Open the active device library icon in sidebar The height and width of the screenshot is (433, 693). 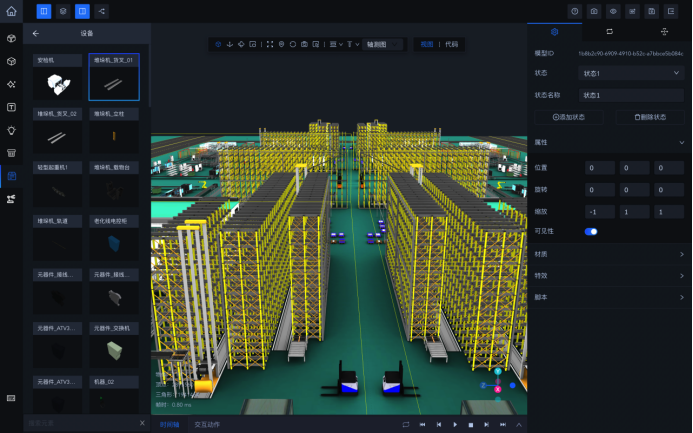(x=11, y=176)
